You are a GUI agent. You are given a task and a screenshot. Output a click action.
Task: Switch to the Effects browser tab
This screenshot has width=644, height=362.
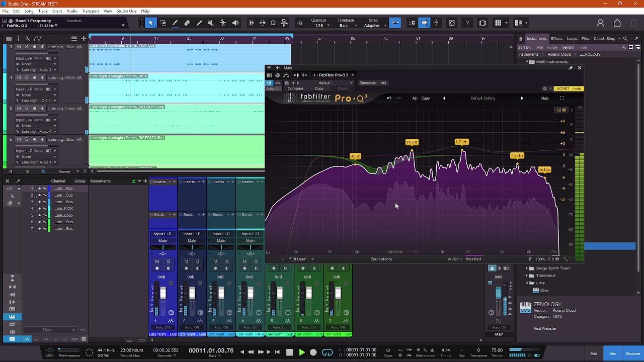[x=556, y=38]
